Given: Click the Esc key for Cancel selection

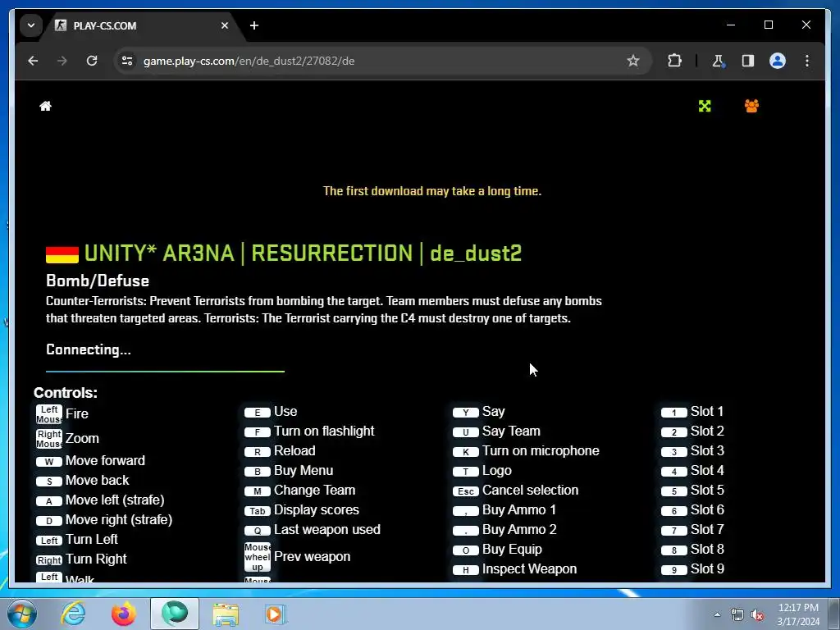Looking at the screenshot, I should 466,491.
